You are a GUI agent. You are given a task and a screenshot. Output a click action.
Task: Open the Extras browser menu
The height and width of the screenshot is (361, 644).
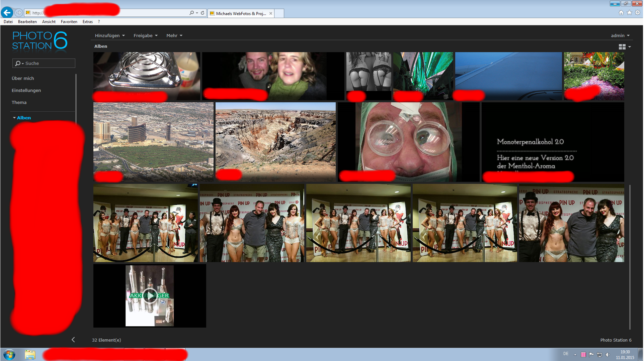click(x=88, y=22)
